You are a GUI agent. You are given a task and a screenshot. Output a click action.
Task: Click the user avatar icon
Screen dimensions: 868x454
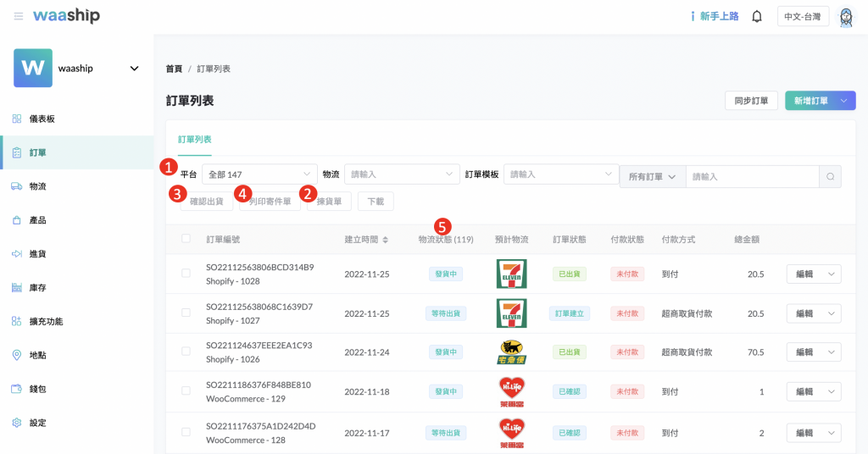(845, 16)
